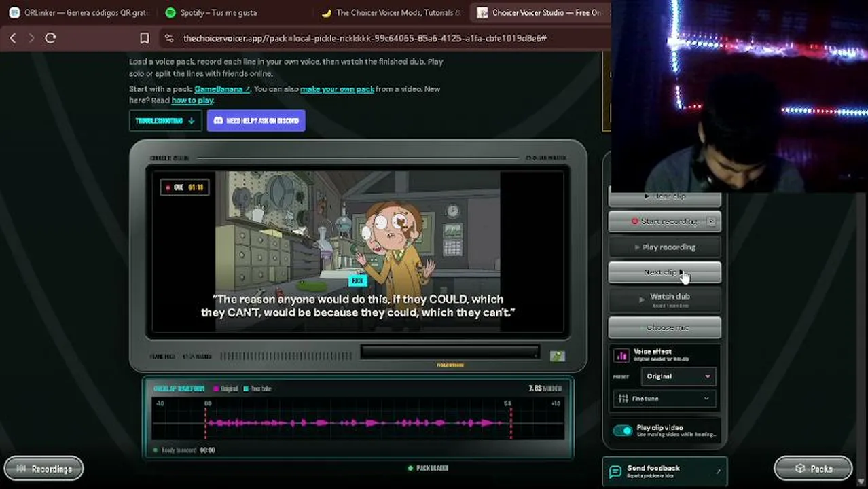Select the Choicer Voicer Studio tab
868x489 pixels.
(x=541, y=12)
